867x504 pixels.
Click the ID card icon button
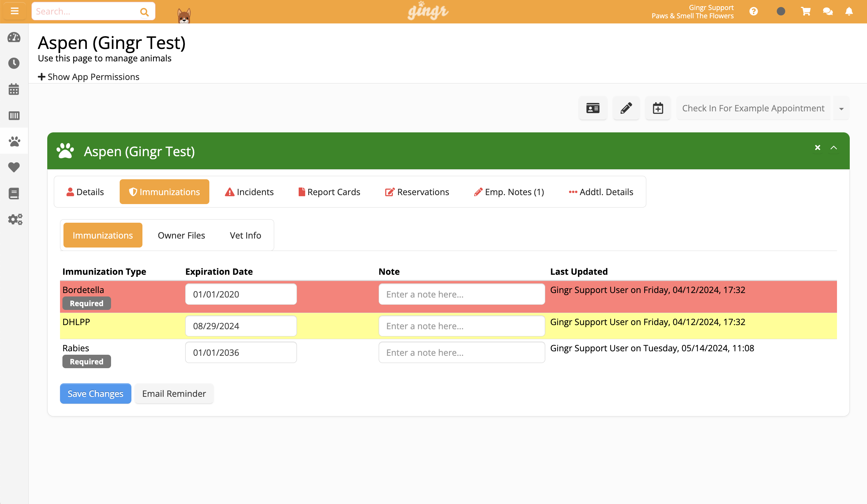click(x=593, y=108)
